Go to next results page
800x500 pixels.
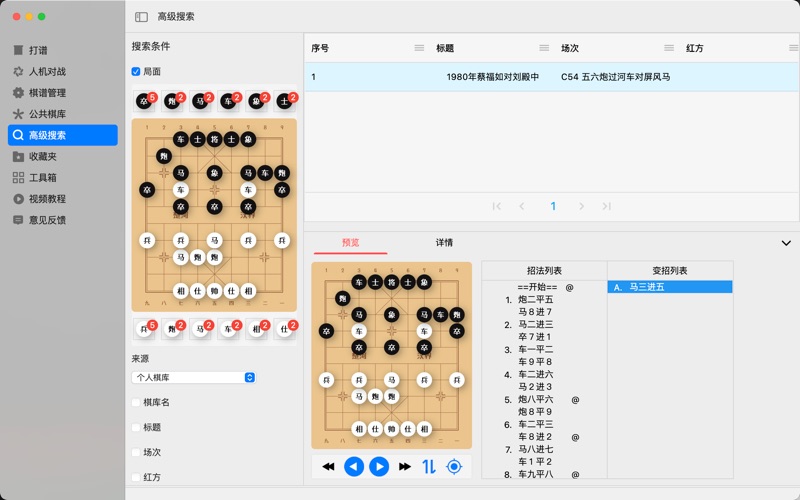pyautogui.click(x=581, y=206)
